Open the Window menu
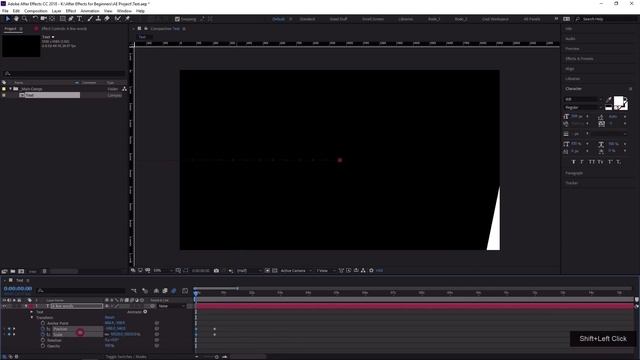 click(124, 11)
